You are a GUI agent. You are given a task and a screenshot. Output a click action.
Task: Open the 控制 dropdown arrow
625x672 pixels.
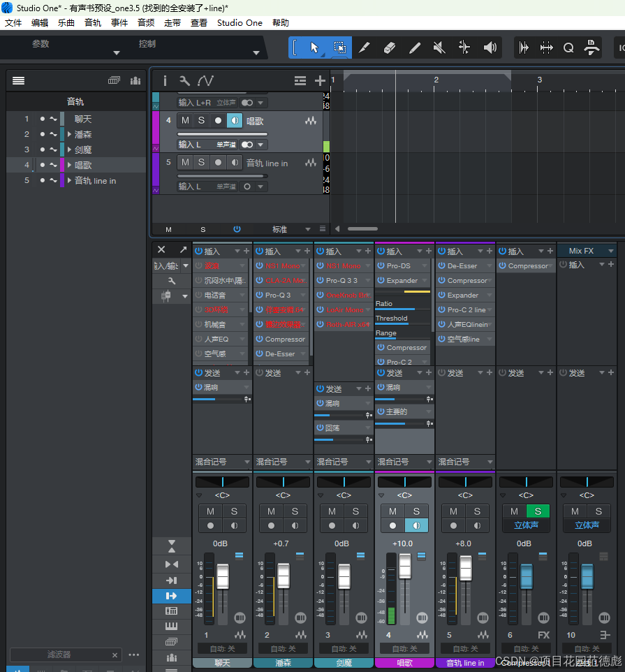(x=256, y=52)
